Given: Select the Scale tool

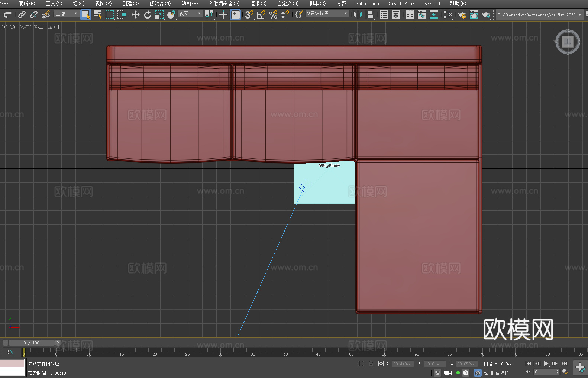Looking at the screenshot, I should point(159,14).
